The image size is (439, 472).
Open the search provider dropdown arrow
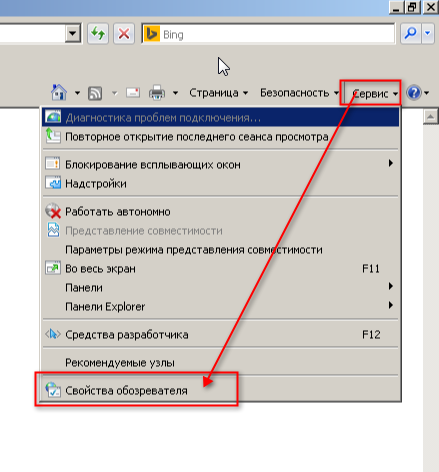tap(428, 33)
